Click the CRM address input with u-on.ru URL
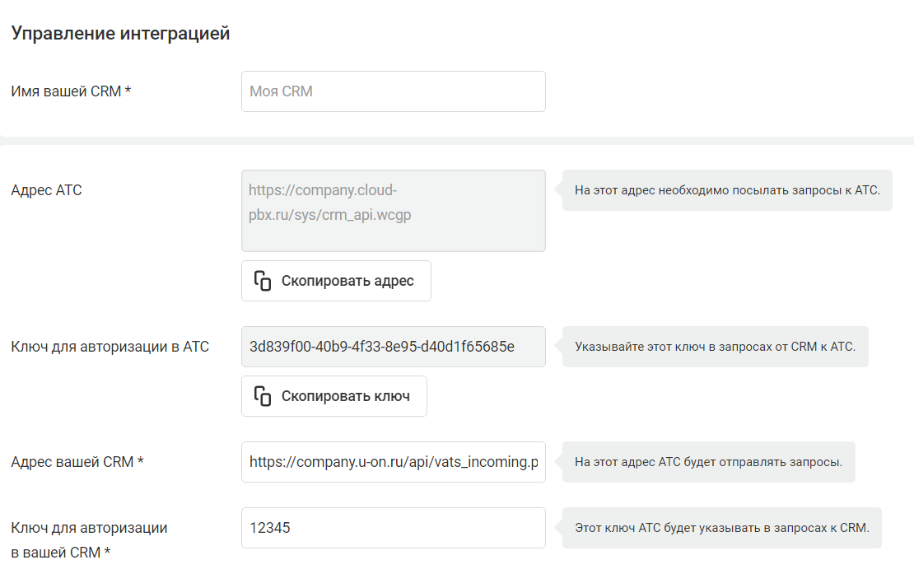914x588 pixels. coord(393,462)
